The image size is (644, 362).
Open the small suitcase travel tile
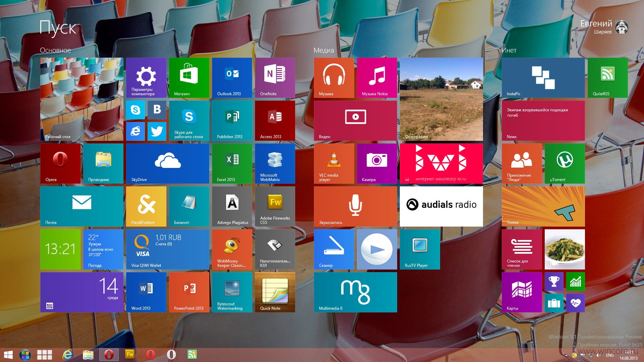pos(554,303)
